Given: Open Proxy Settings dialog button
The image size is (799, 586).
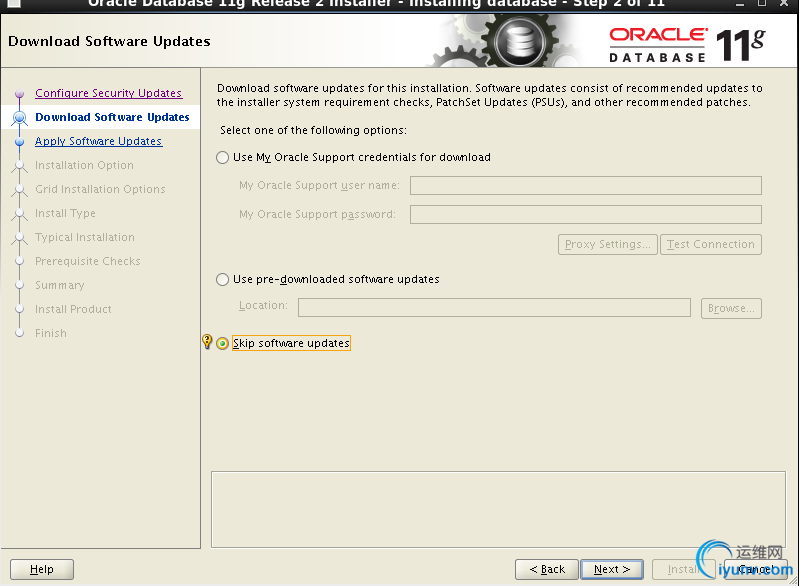Looking at the screenshot, I should (x=607, y=245).
